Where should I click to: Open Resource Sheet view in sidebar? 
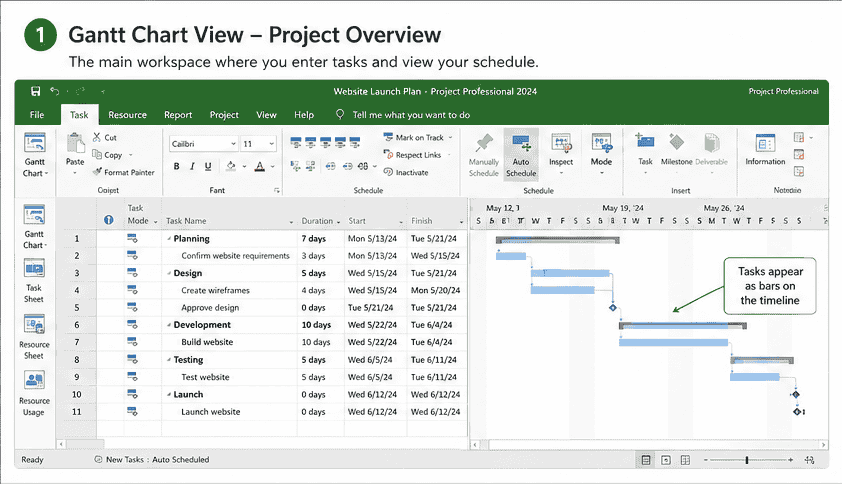click(x=34, y=337)
